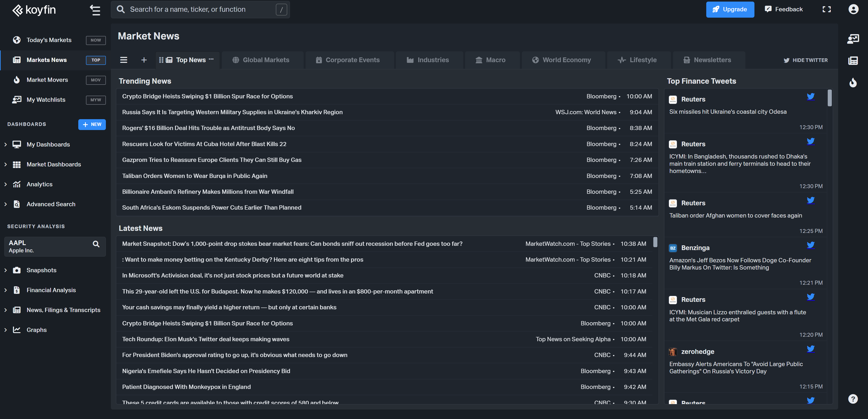The width and height of the screenshot is (868, 419).
Task: Click the hamburger list icon beside tabs
Action: click(x=124, y=60)
